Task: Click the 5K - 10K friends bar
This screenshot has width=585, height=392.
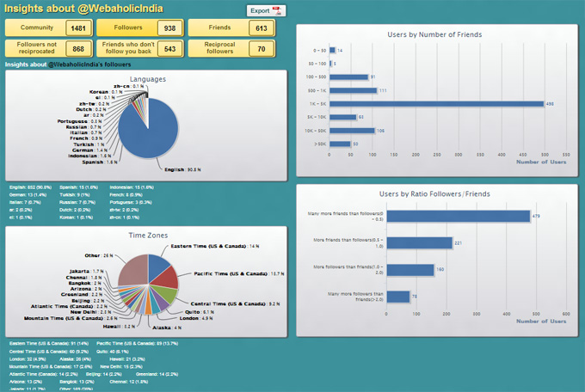Action: pyautogui.click(x=343, y=117)
